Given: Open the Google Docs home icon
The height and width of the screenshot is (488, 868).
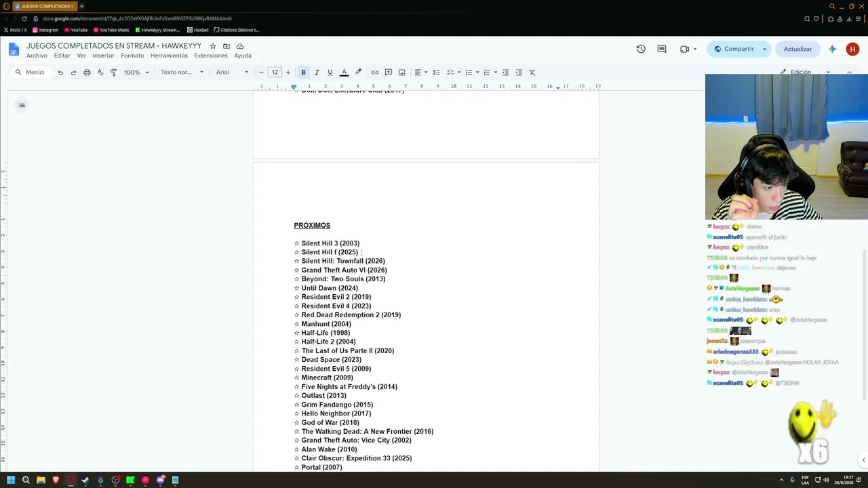Looking at the screenshot, I should (14, 49).
